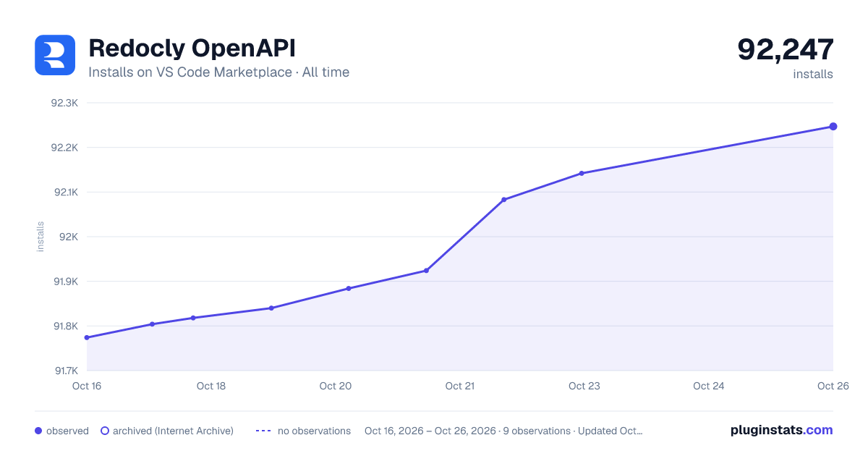Click the 92,247 installs total
This screenshot has width=868, height=456.
(x=786, y=49)
